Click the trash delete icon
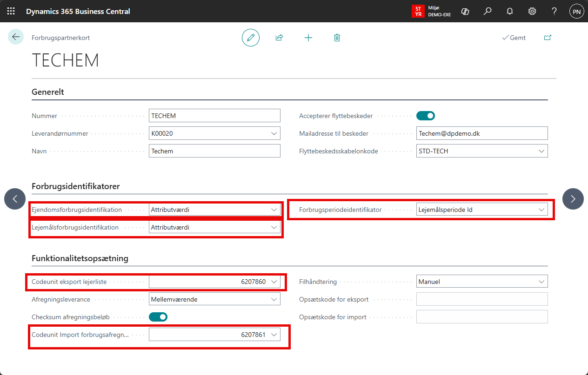The height and width of the screenshot is (375, 588). coord(337,38)
